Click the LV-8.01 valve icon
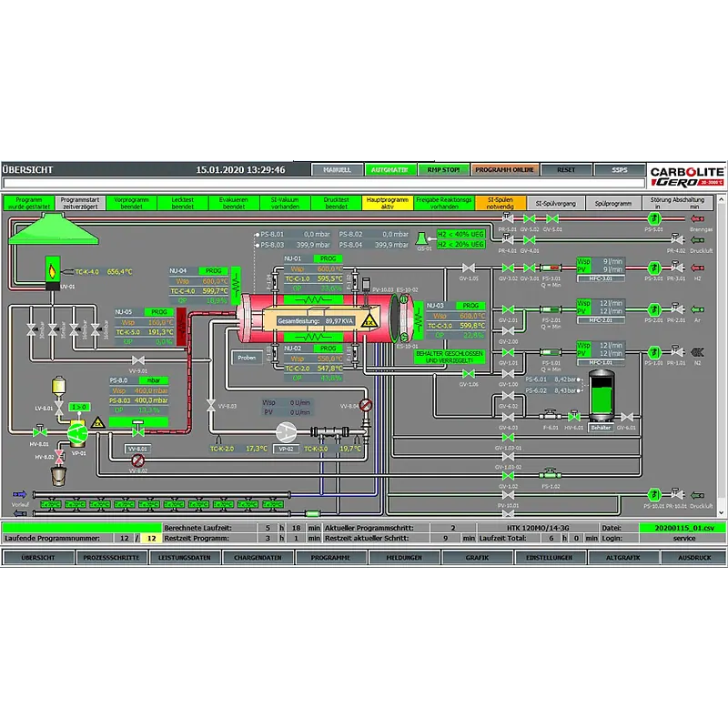Screen dimensions: 728x728 point(59,409)
